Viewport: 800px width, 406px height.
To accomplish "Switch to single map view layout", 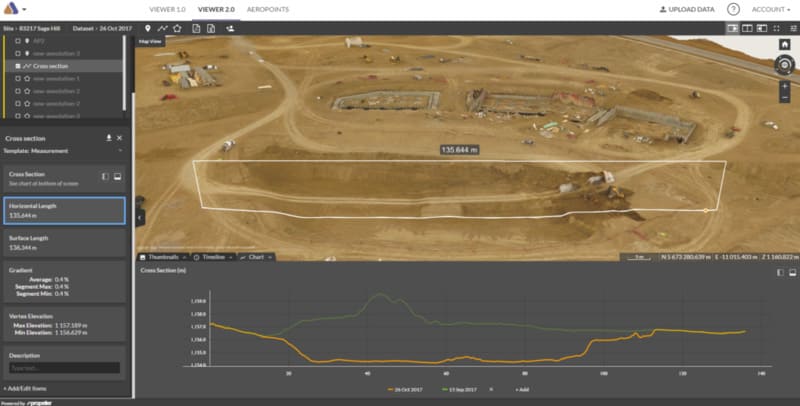I will click(734, 28).
